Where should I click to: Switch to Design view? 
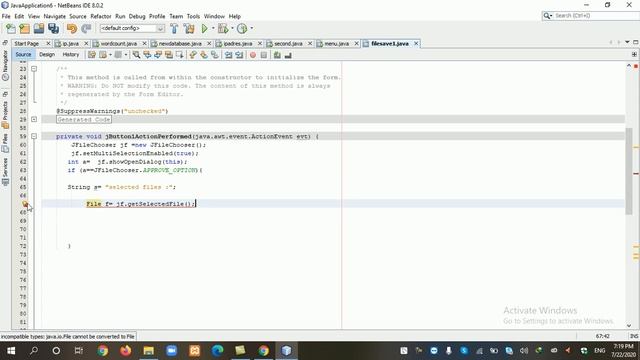pos(47,54)
